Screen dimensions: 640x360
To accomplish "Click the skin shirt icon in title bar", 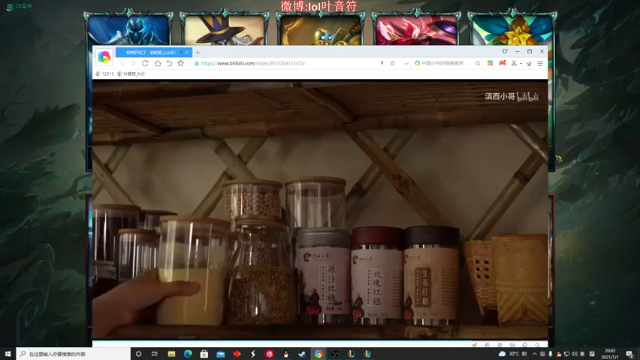I will pyautogui.click(x=505, y=51).
